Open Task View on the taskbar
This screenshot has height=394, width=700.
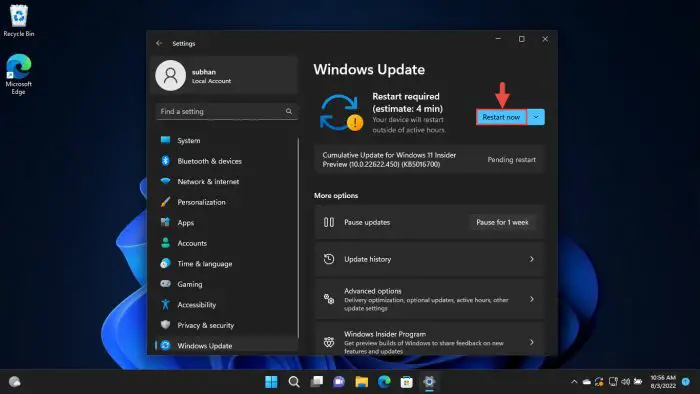[x=317, y=382]
